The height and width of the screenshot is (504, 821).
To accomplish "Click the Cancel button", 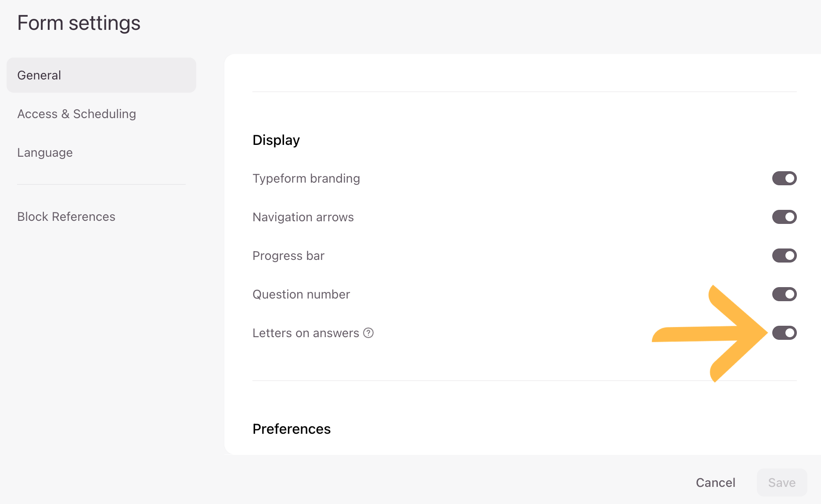I will 715,482.
